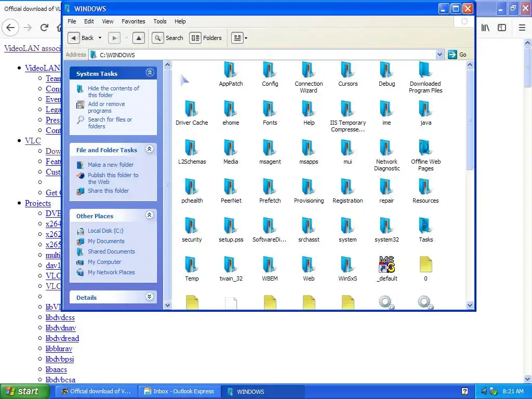
Task: Click the Cursors folder
Action: click(348, 74)
